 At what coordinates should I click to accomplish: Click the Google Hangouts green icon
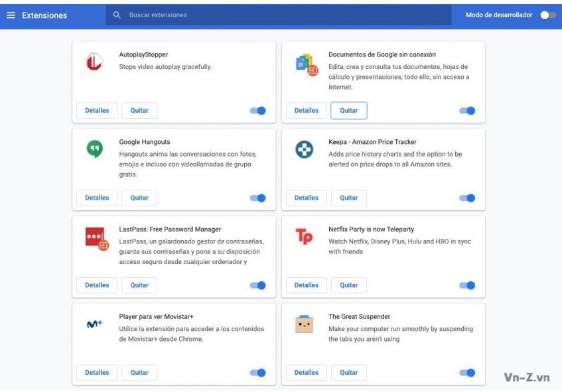[95, 149]
